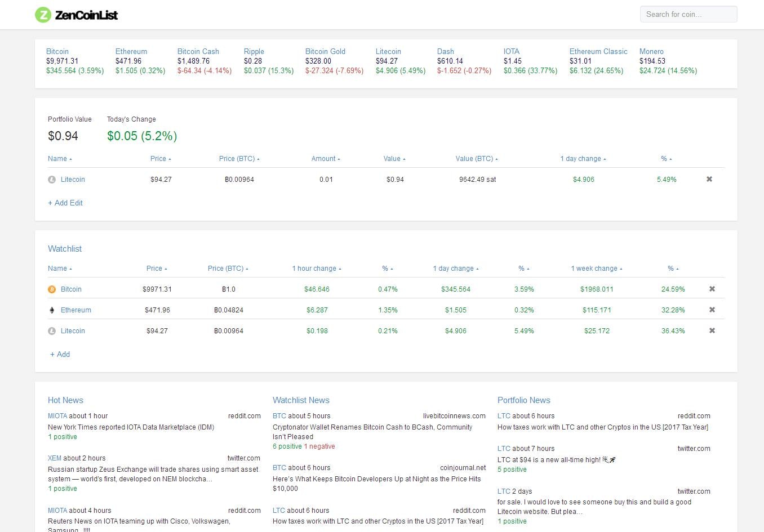
Task: Open Bitcoin Developers Up at Night article
Action: click(x=377, y=484)
